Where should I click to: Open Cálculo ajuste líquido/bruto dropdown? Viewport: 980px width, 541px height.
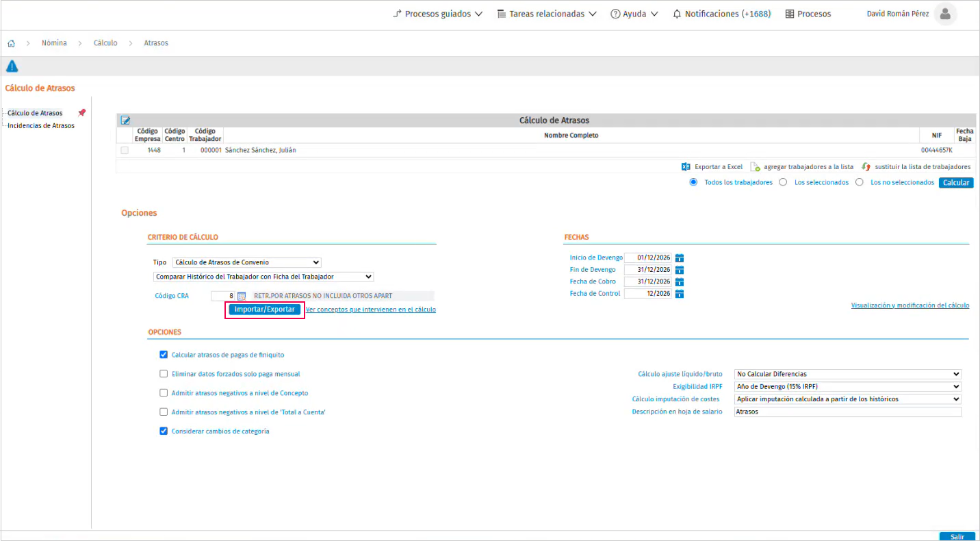[x=847, y=374]
